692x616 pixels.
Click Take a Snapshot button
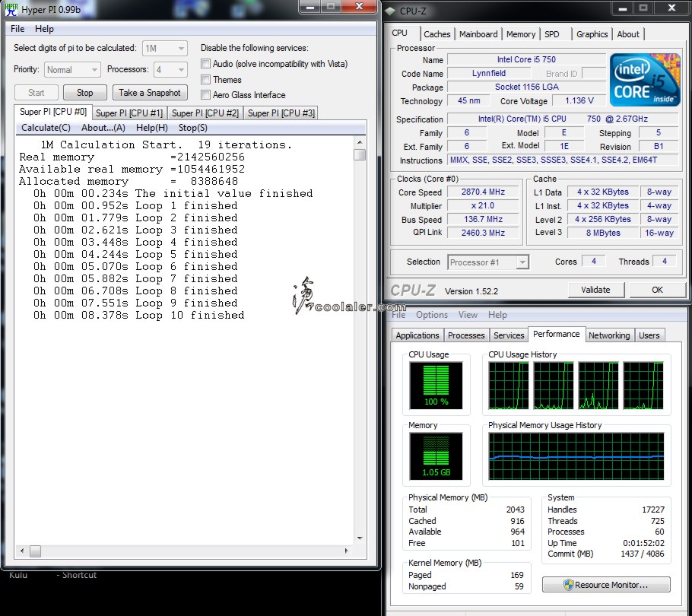point(150,93)
